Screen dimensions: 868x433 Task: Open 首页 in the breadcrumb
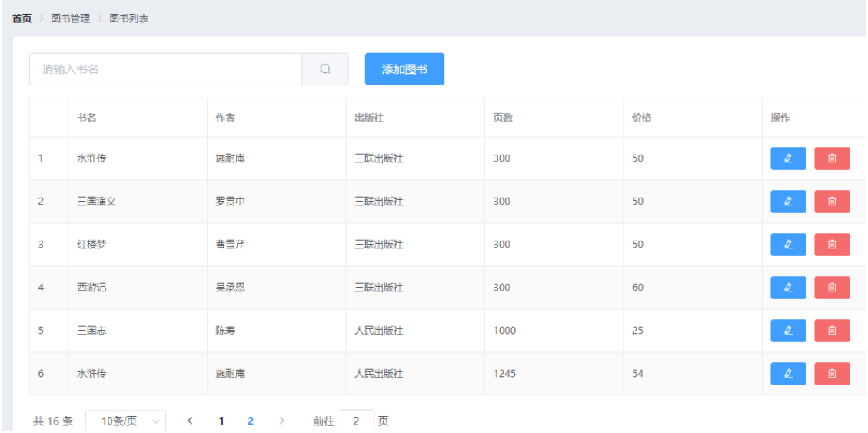click(22, 18)
